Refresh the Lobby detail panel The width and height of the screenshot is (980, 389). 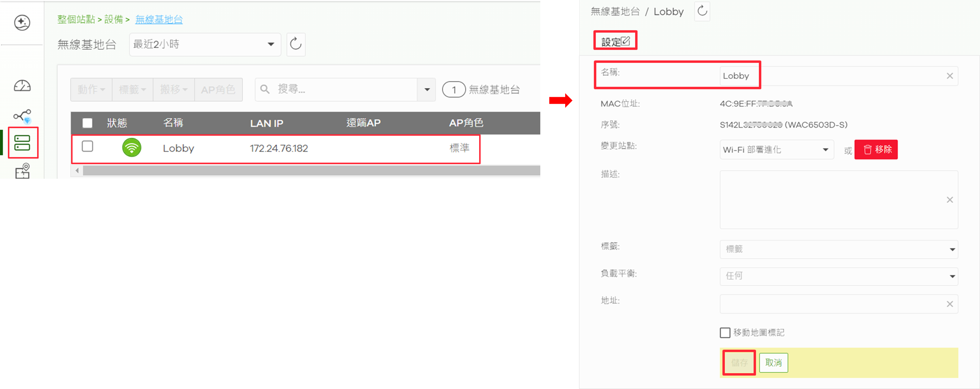click(x=702, y=11)
